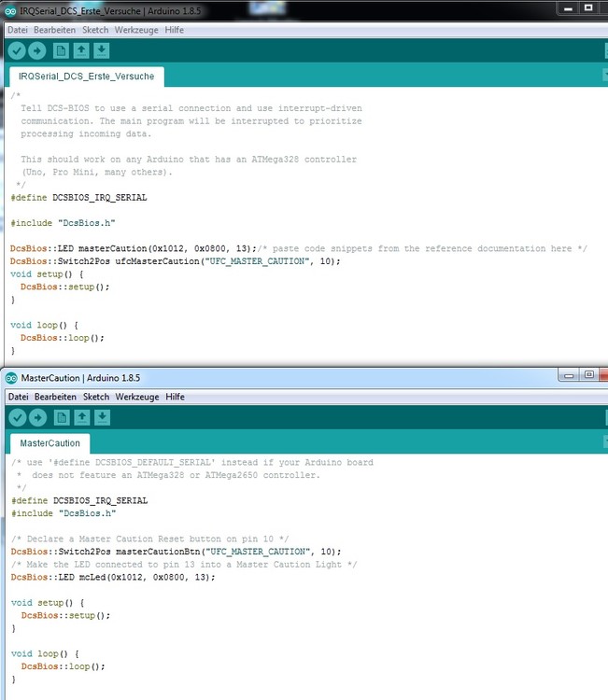Open a sketch from MasterCaution toolbar
608x700 pixels.
(82, 418)
